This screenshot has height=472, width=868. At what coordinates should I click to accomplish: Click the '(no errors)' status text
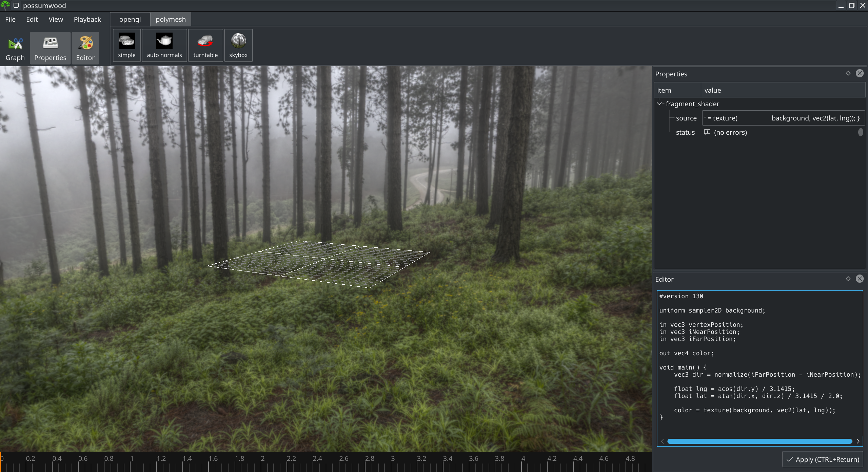(x=730, y=132)
